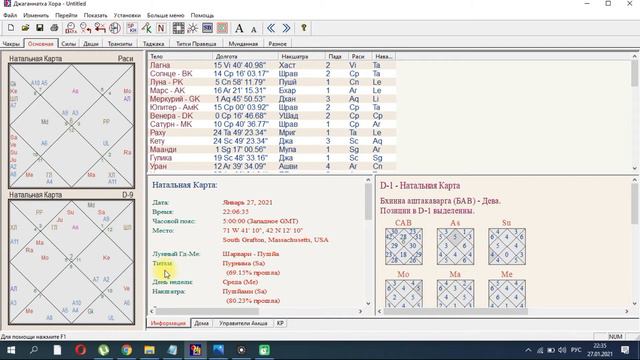Open Windows Start menu

(x=11, y=350)
